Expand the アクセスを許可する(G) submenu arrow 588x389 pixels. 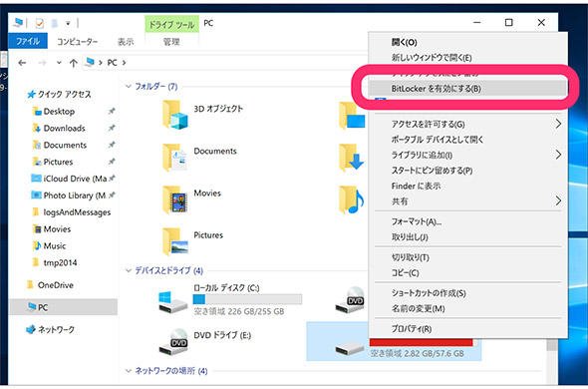pyautogui.click(x=558, y=124)
